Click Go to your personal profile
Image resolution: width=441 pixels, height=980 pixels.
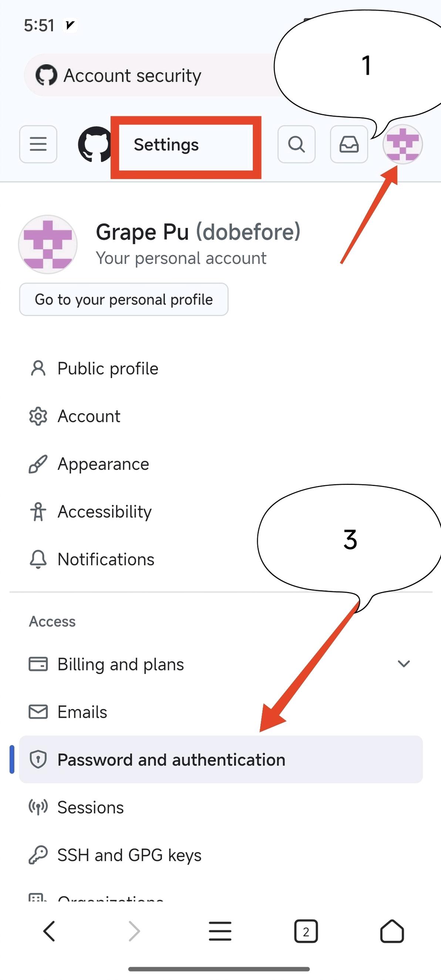coord(124,299)
